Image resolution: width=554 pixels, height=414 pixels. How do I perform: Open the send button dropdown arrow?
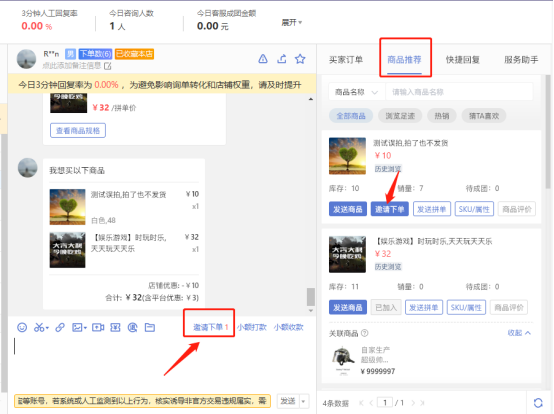tap(303, 401)
